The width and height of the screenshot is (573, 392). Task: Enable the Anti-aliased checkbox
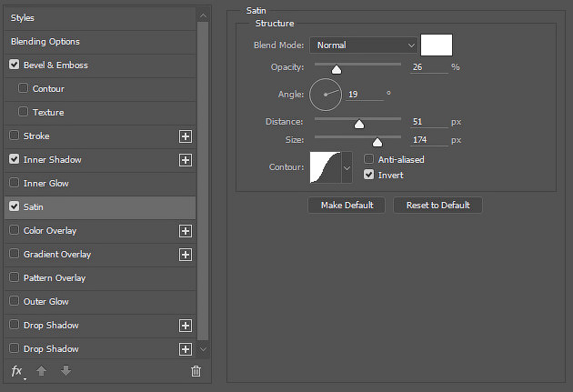[368, 159]
